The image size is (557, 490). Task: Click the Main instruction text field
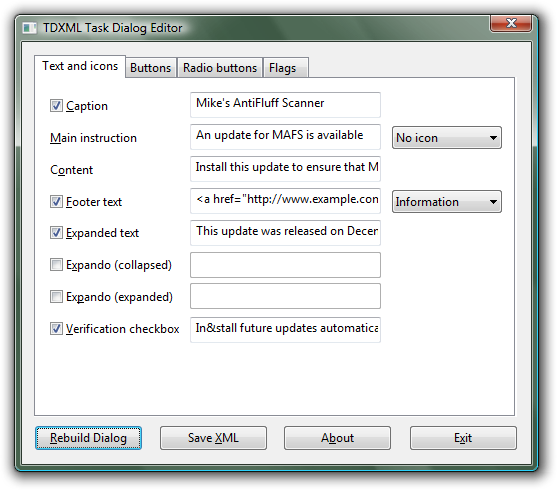tap(285, 137)
